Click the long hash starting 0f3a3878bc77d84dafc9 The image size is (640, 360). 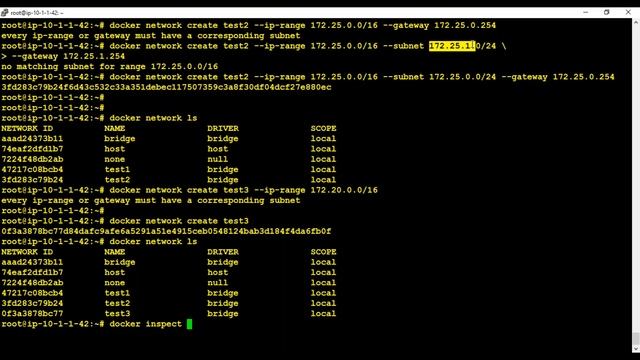pyautogui.click(x=166, y=231)
